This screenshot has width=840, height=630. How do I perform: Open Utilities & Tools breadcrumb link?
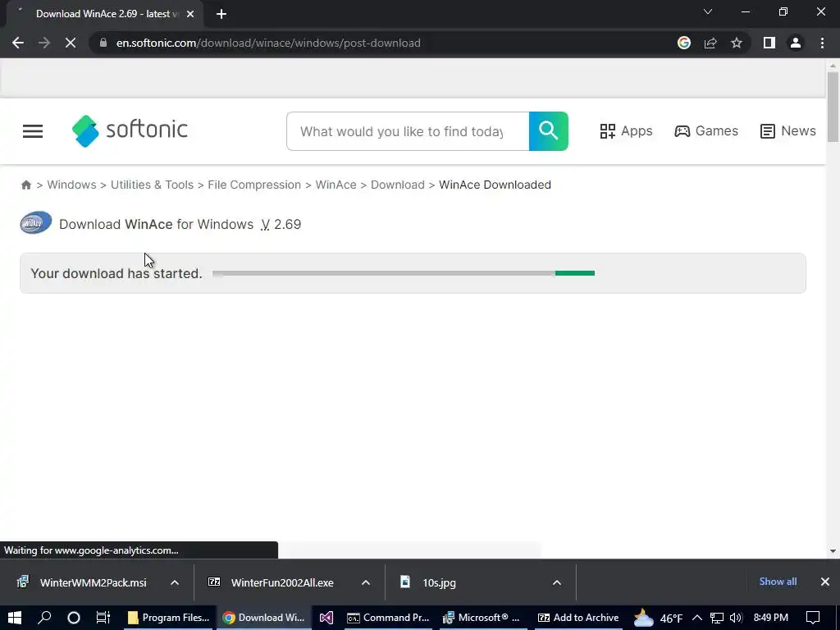pyautogui.click(x=152, y=185)
